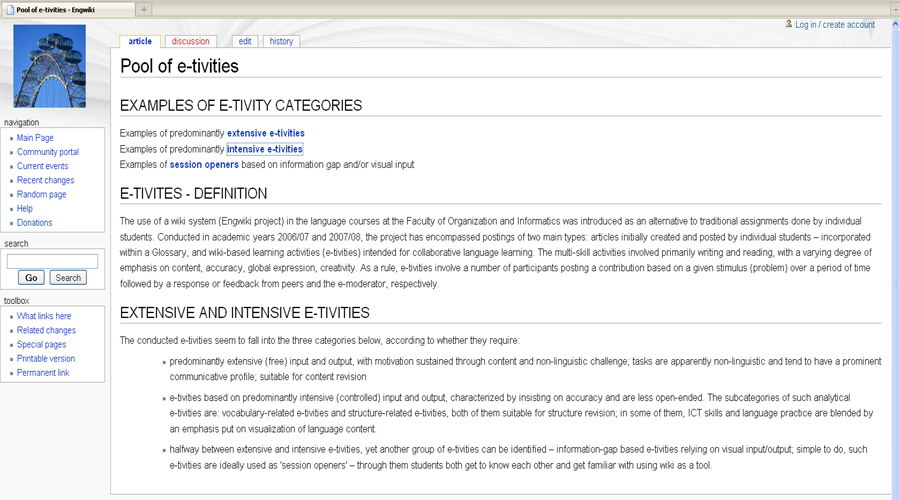Open a Random page link
The width and height of the screenshot is (900, 500).
(x=41, y=195)
